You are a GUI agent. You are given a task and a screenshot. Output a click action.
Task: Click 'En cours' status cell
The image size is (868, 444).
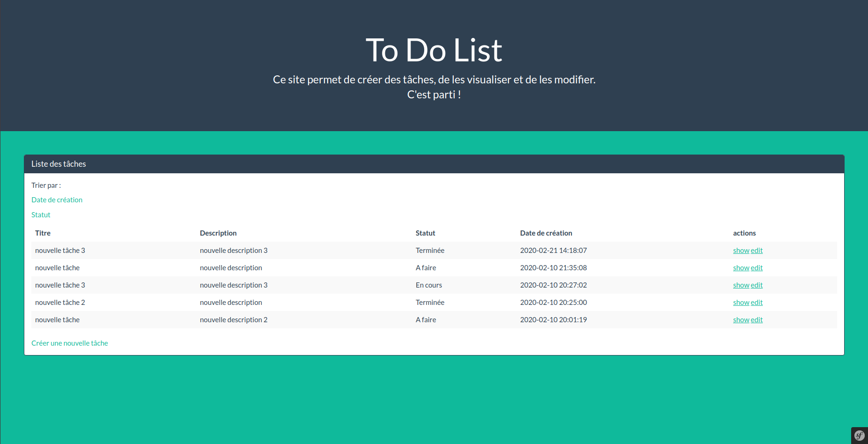(429, 285)
